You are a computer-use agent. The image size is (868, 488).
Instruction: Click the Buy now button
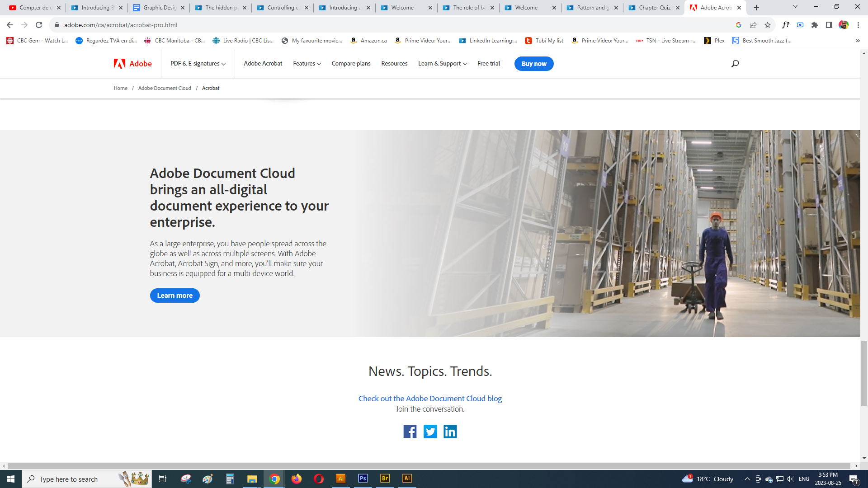(x=534, y=64)
